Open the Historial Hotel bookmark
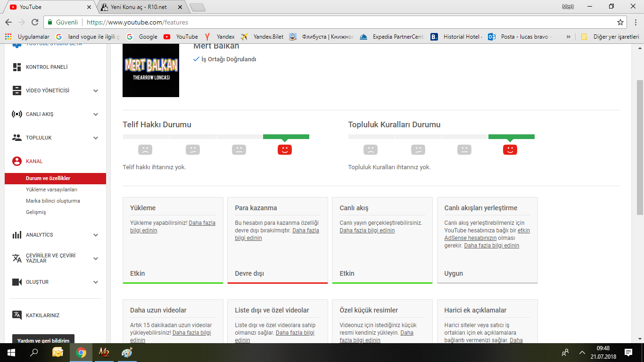Image resolution: width=644 pixels, height=362 pixels. (456, 37)
